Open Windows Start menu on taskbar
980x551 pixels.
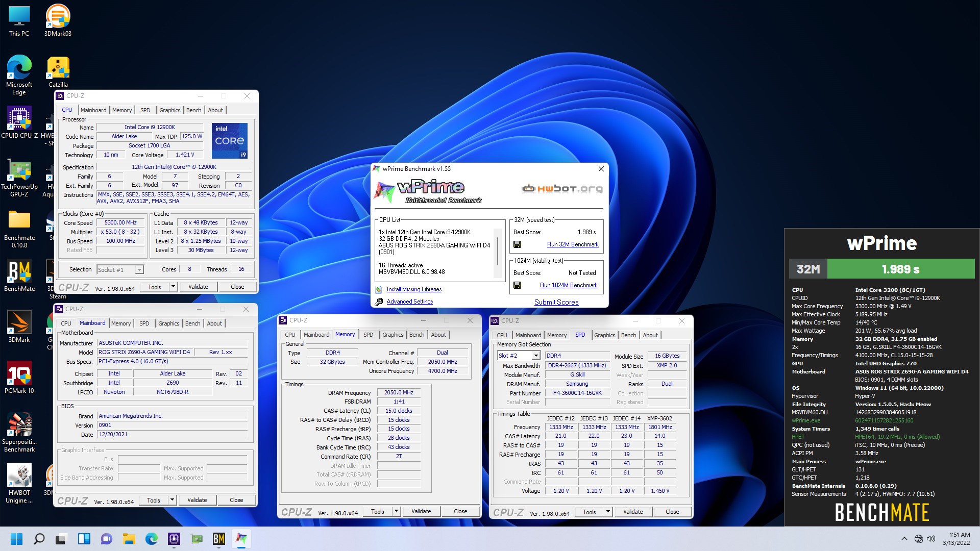tap(16, 539)
